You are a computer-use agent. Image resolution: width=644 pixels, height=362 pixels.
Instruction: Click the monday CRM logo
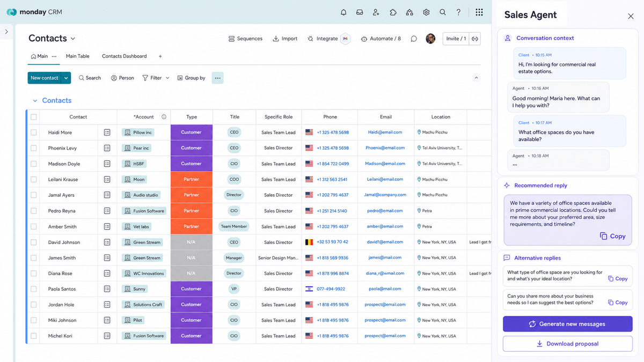pos(34,12)
